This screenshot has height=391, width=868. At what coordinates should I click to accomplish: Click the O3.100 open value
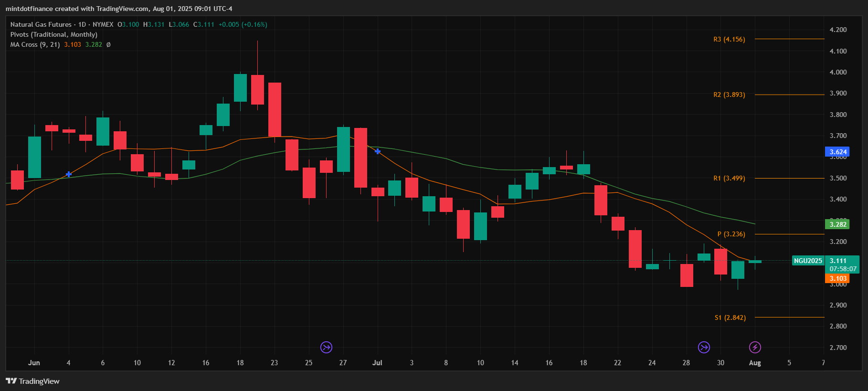[x=128, y=24]
